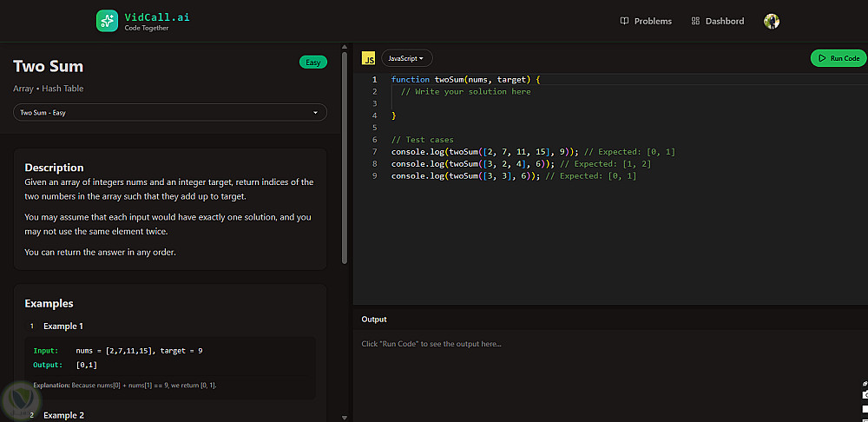
Task: Click the Easy difficulty badge
Action: [x=313, y=62]
